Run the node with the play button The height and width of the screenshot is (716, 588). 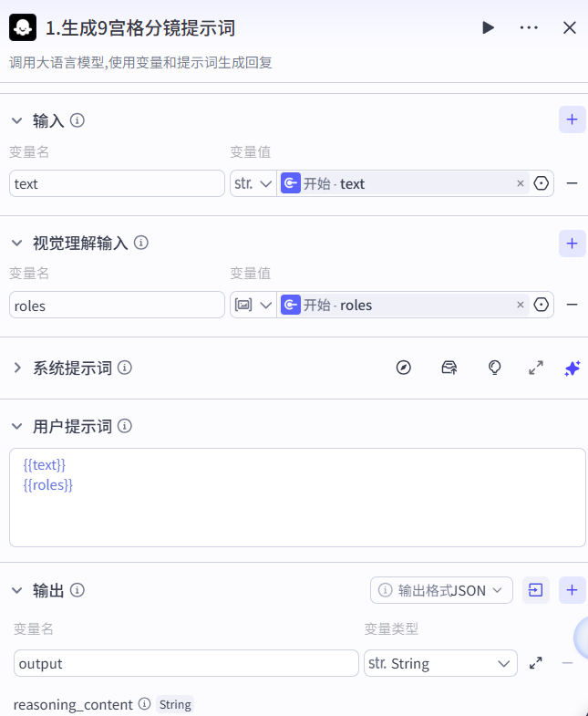coord(488,28)
